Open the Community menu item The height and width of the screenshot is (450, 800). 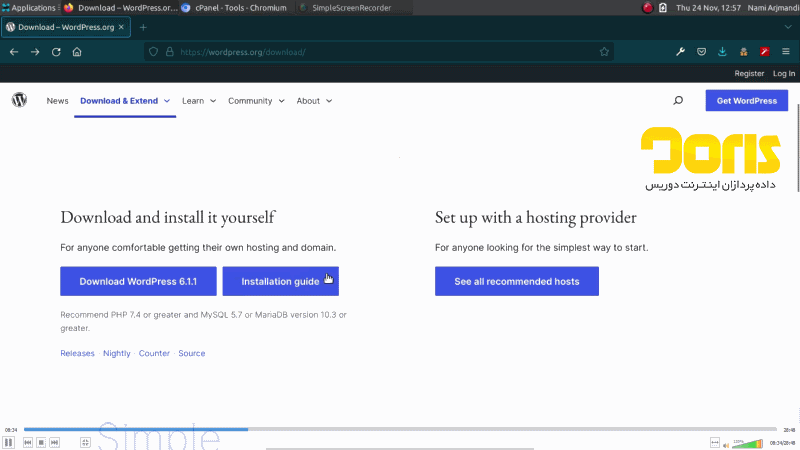coord(250,101)
